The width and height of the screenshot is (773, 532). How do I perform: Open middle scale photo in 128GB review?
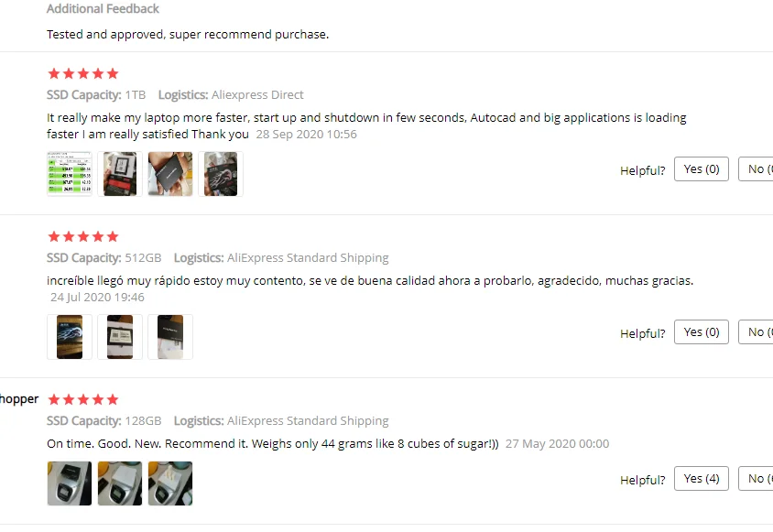click(x=120, y=483)
